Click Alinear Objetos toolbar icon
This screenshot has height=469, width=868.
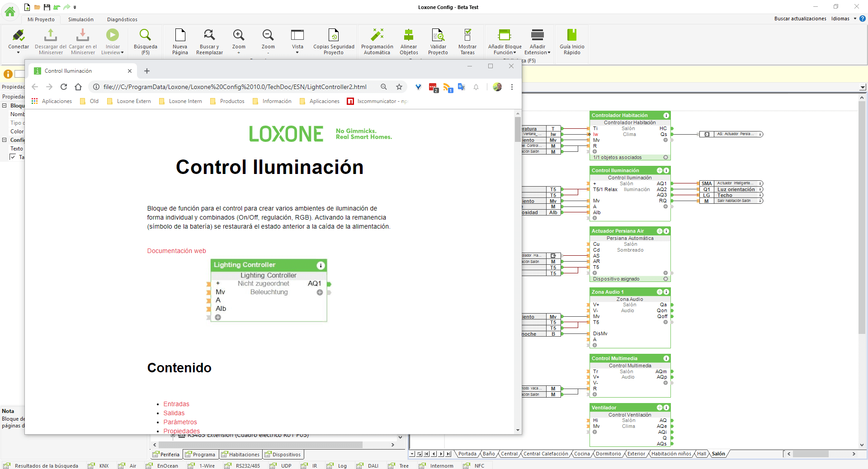click(409, 36)
